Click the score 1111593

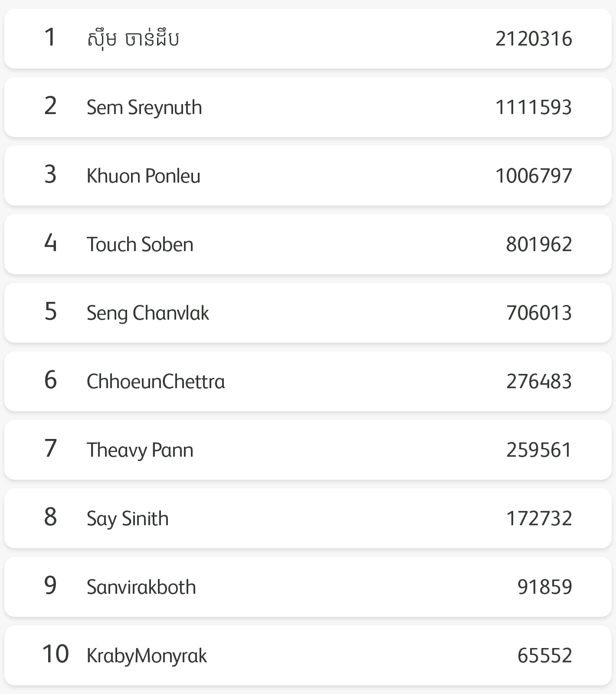pyautogui.click(x=534, y=108)
